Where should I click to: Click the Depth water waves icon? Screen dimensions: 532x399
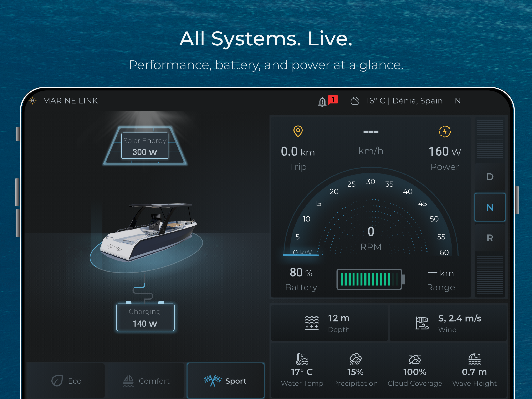[311, 323]
